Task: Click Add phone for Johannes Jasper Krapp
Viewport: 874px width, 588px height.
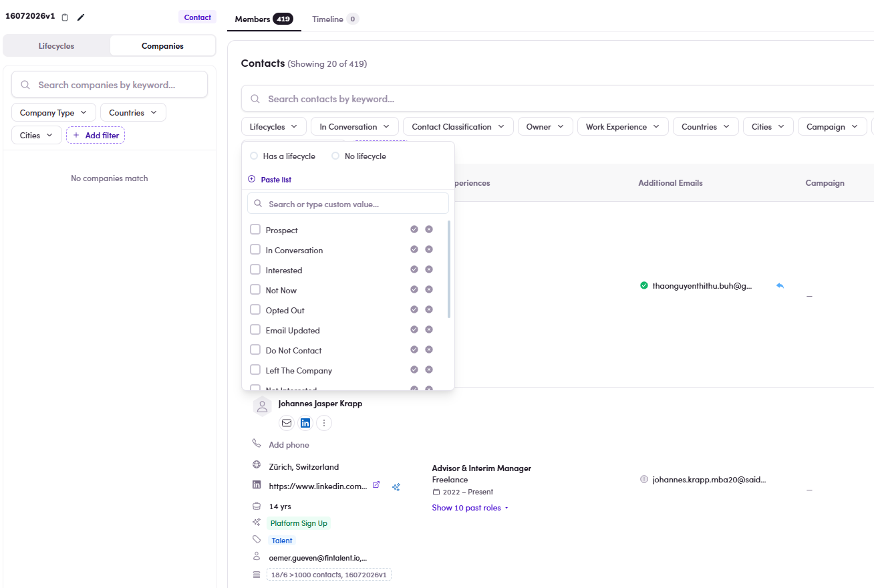Action: (289, 445)
